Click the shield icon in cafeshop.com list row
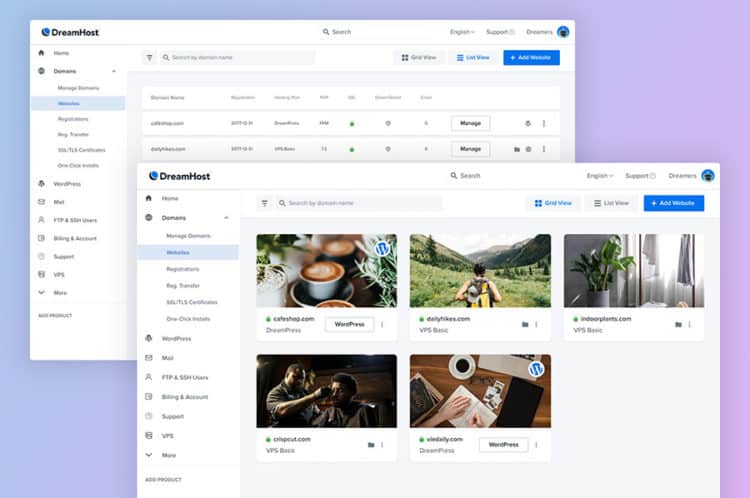 tap(388, 123)
